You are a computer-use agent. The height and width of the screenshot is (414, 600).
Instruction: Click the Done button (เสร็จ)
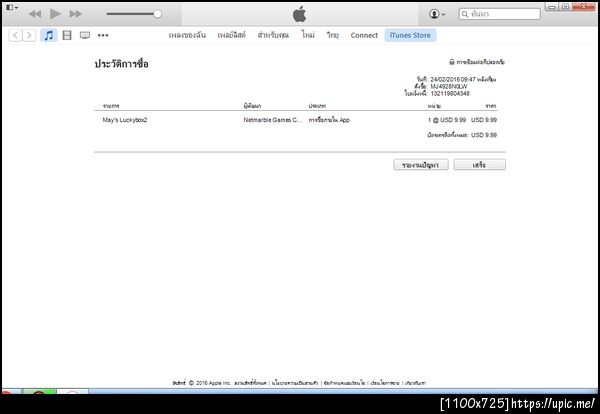point(479,165)
